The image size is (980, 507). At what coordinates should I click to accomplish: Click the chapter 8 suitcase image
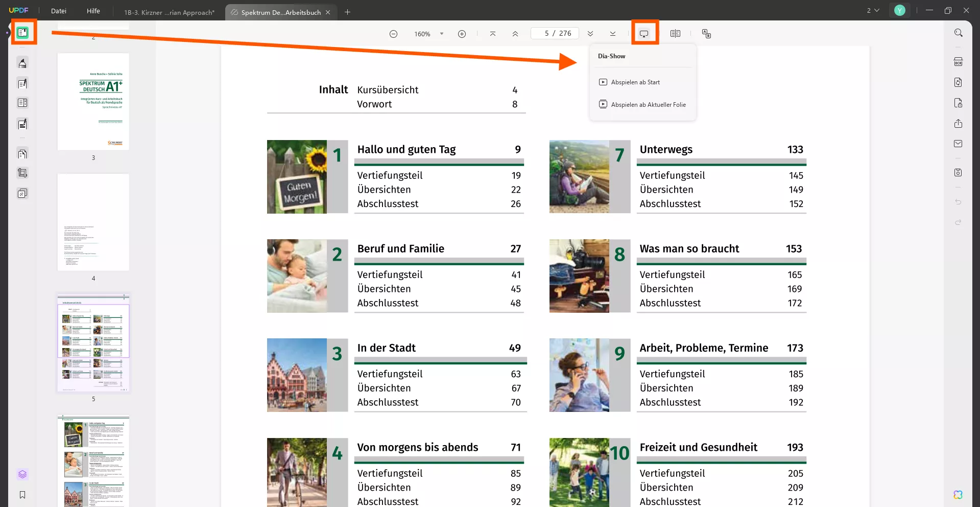[579, 276]
